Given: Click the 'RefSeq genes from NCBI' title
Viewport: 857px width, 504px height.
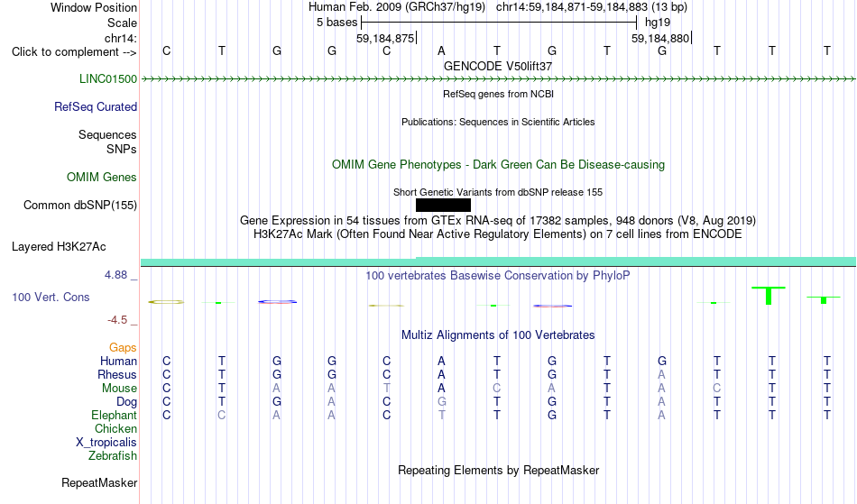Looking at the screenshot, I should point(499,94).
